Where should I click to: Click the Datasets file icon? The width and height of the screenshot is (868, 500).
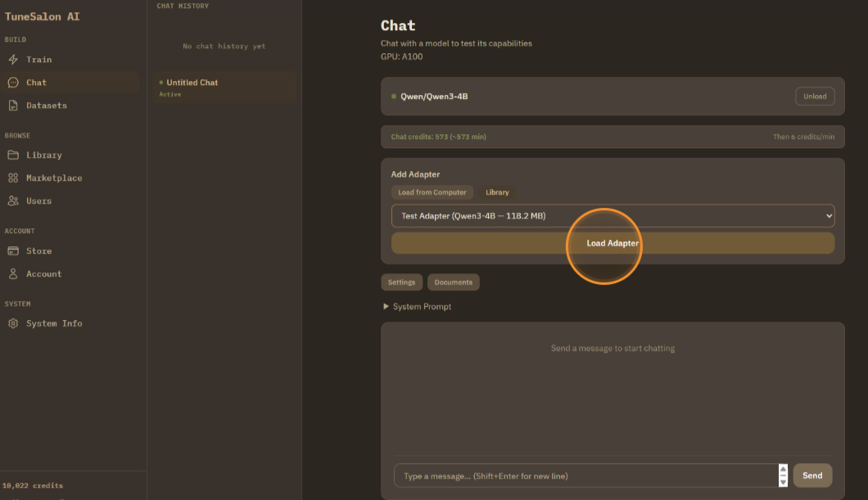click(13, 106)
